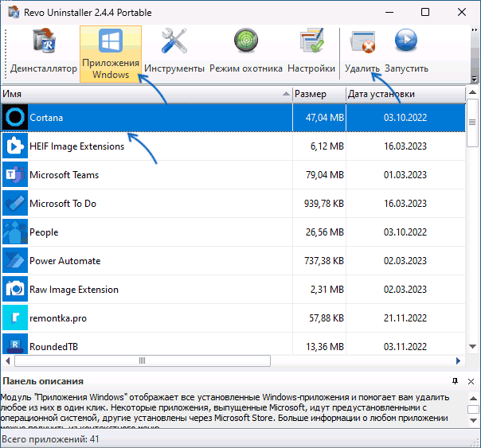Select Raw Image Extension row

(233, 290)
